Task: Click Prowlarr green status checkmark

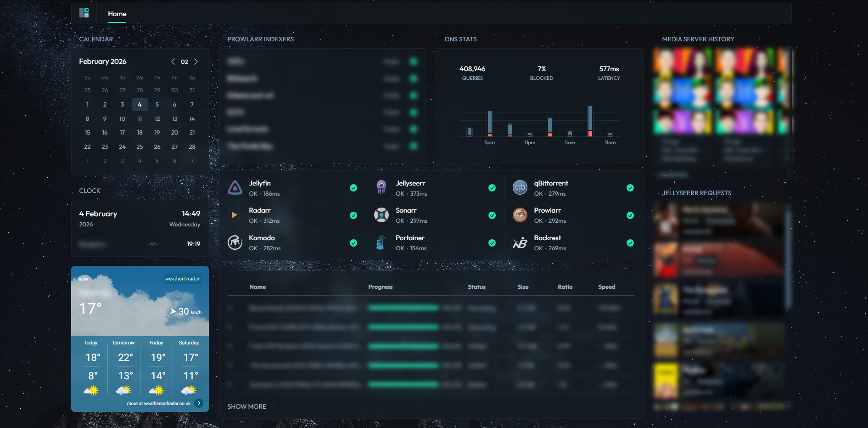Action: (x=630, y=215)
